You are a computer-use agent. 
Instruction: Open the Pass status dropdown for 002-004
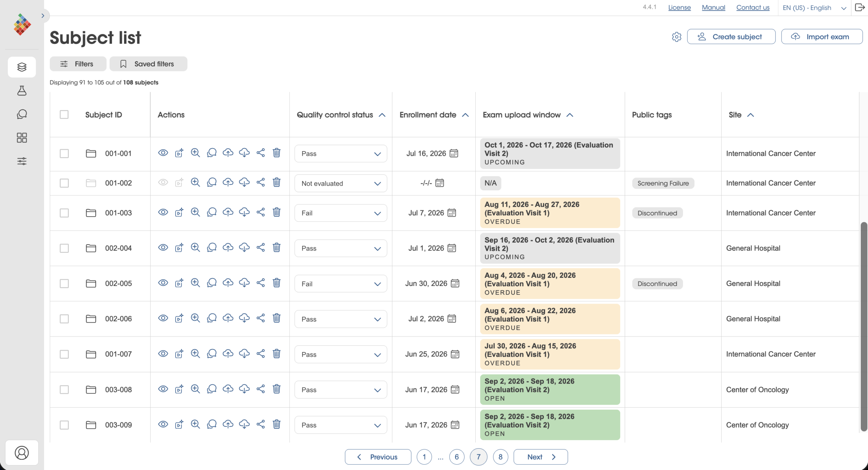341,248
